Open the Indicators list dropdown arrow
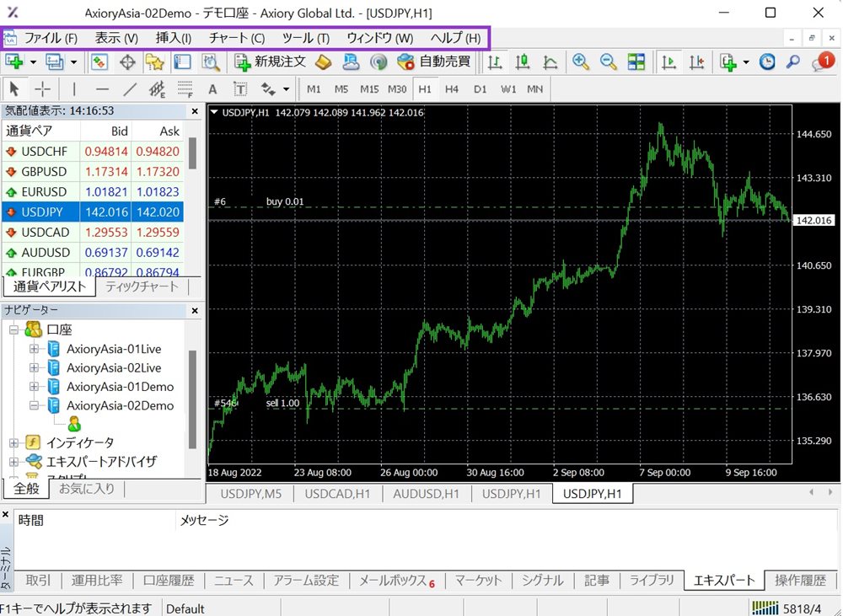 [x=746, y=62]
